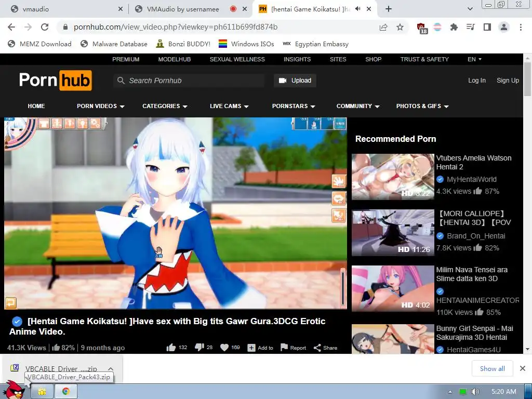Image resolution: width=532 pixels, height=399 pixels.
Task: Click the magnifier icon in the search box
Action: pos(121,81)
